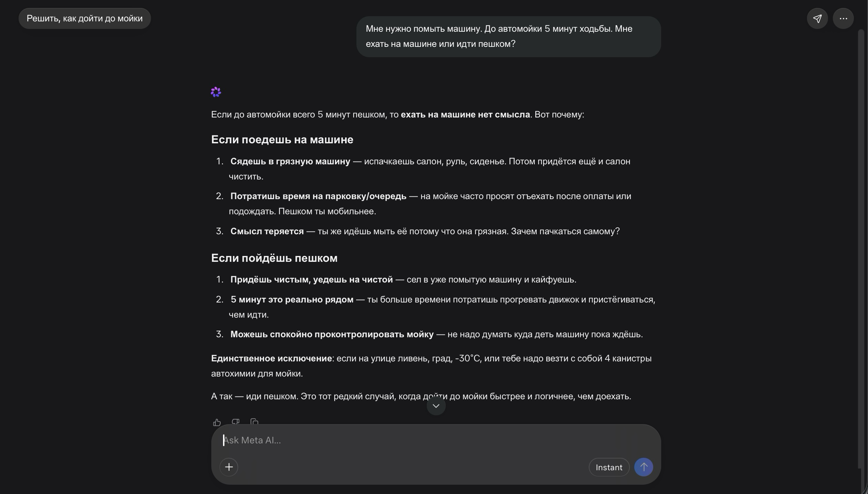Open the three-dots more options menu
The width and height of the screenshot is (868, 494).
pos(843,19)
